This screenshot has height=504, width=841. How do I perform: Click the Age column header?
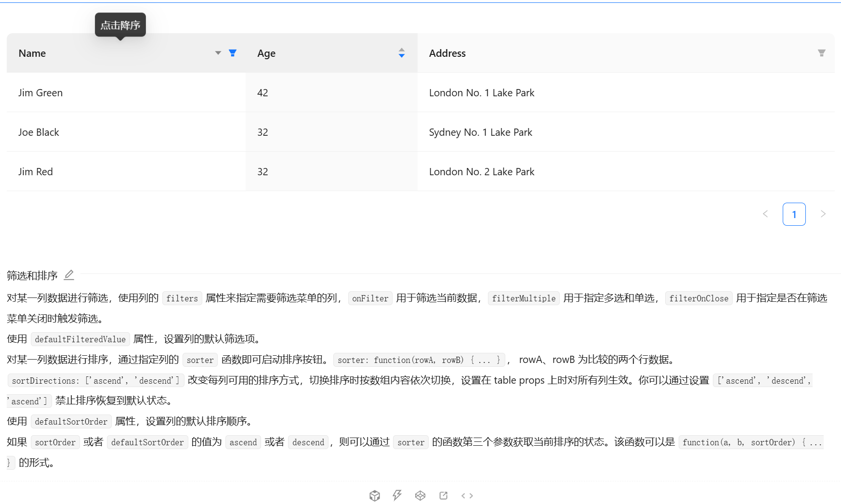pos(331,53)
